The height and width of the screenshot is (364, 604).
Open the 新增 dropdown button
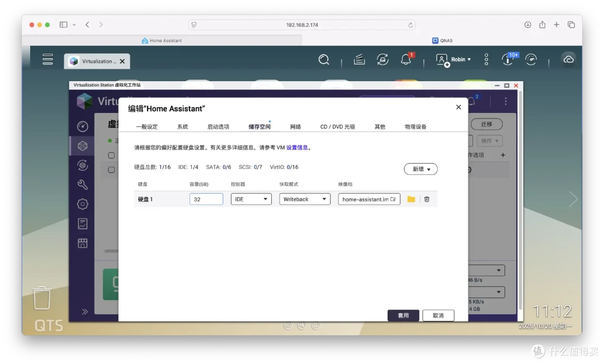(421, 169)
